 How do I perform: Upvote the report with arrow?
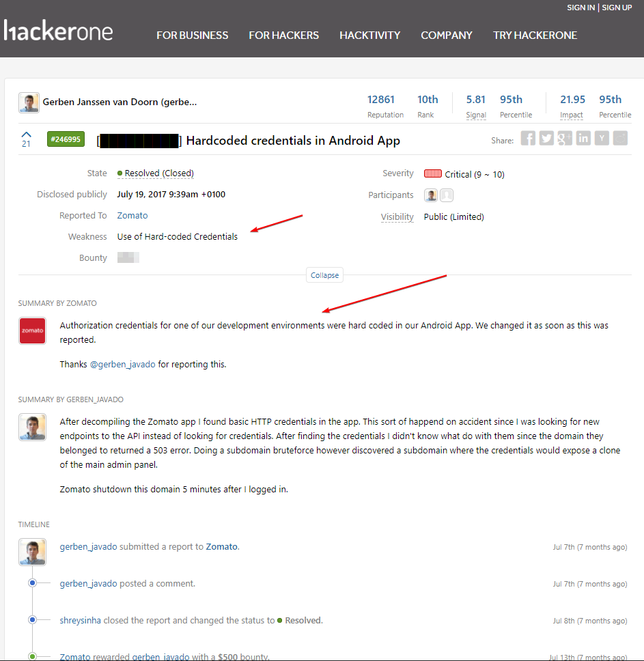pyautogui.click(x=26, y=135)
